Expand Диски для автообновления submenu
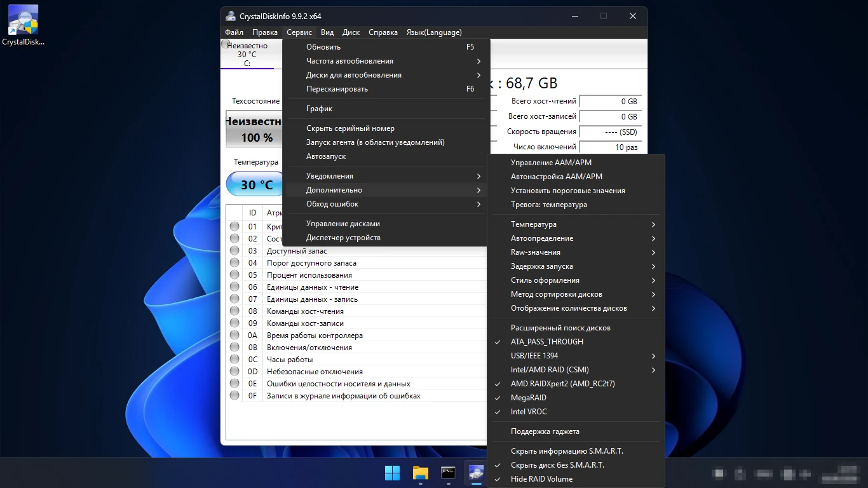868x488 pixels. coord(386,75)
